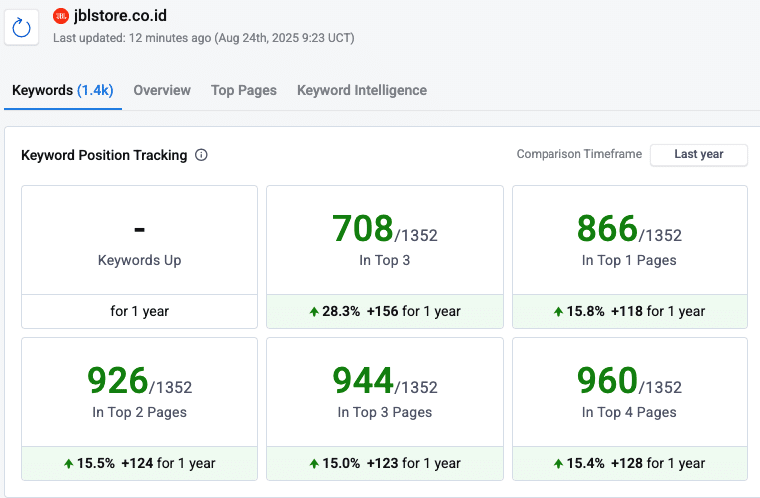Click the 'In Top 4 Pages' label
This screenshot has width=760, height=498.
coord(629,413)
